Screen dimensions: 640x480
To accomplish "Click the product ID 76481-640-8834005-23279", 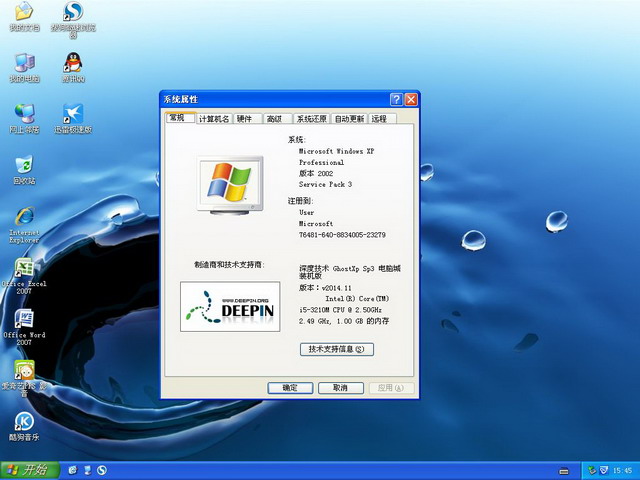I will click(x=342, y=235).
